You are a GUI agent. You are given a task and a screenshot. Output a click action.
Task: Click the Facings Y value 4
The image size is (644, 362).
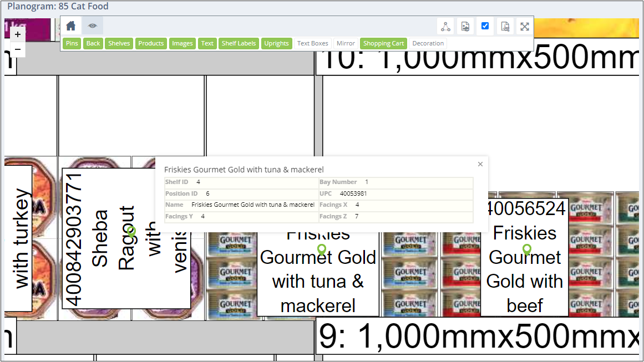click(x=202, y=216)
